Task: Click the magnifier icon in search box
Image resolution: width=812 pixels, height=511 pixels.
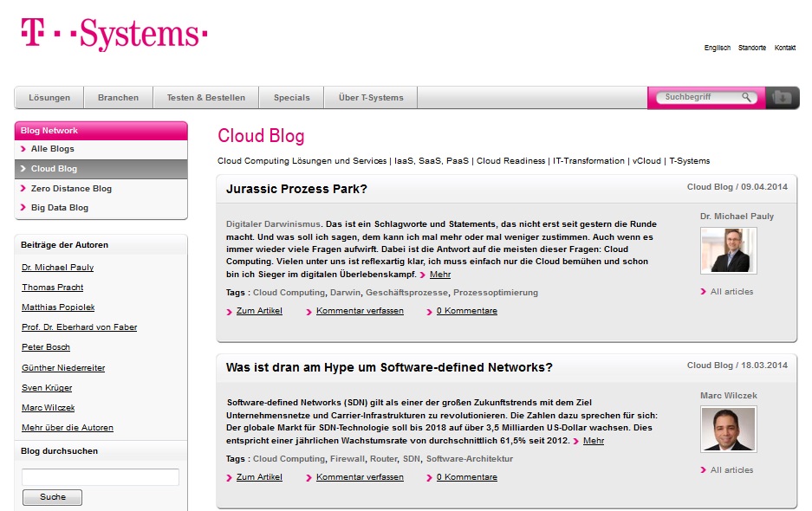Action: [x=746, y=98]
